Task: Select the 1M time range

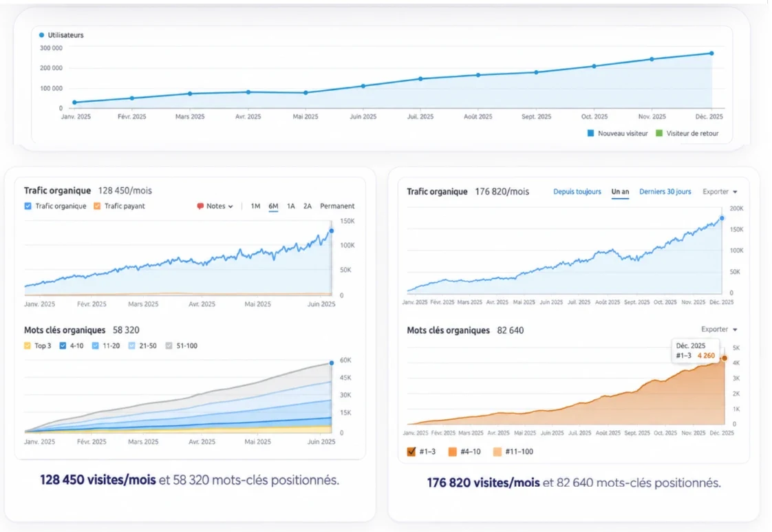Action: pyautogui.click(x=255, y=206)
